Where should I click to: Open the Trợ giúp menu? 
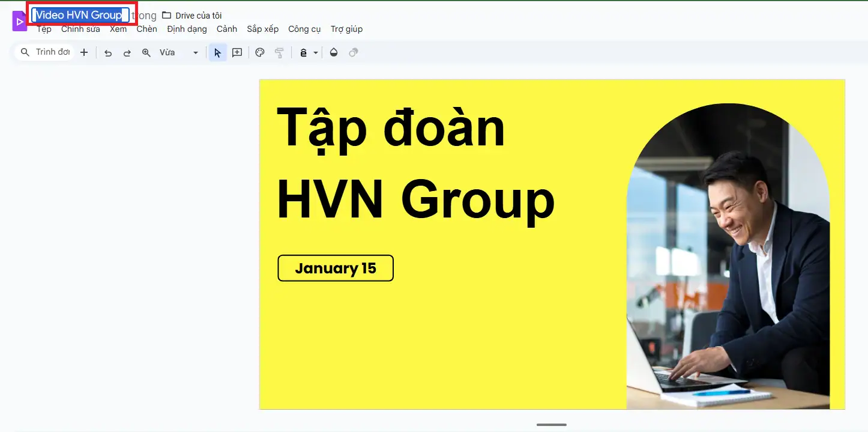(346, 29)
